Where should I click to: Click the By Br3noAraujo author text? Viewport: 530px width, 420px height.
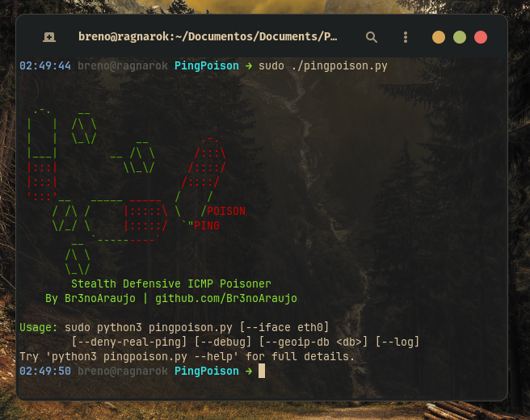point(90,299)
